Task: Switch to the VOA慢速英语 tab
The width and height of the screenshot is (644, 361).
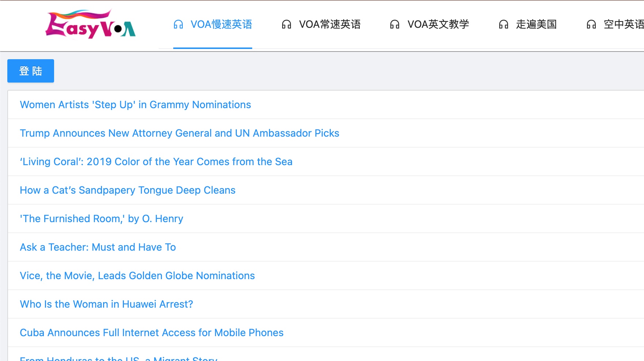Action: (221, 24)
